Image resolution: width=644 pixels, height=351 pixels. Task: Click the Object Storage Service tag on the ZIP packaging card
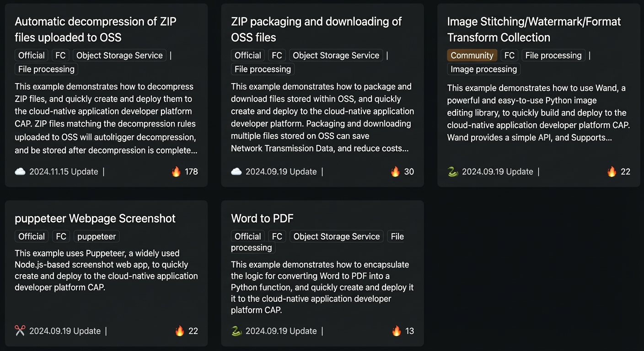[x=336, y=55]
